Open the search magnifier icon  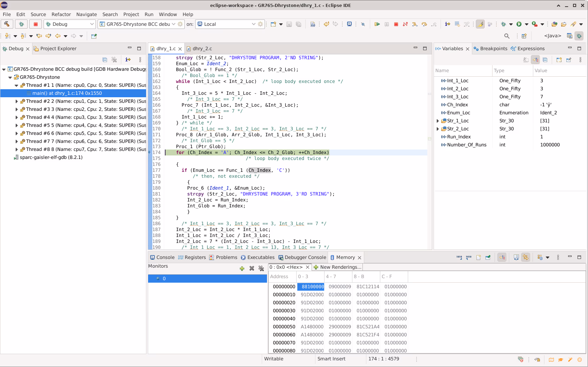pos(507,36)
